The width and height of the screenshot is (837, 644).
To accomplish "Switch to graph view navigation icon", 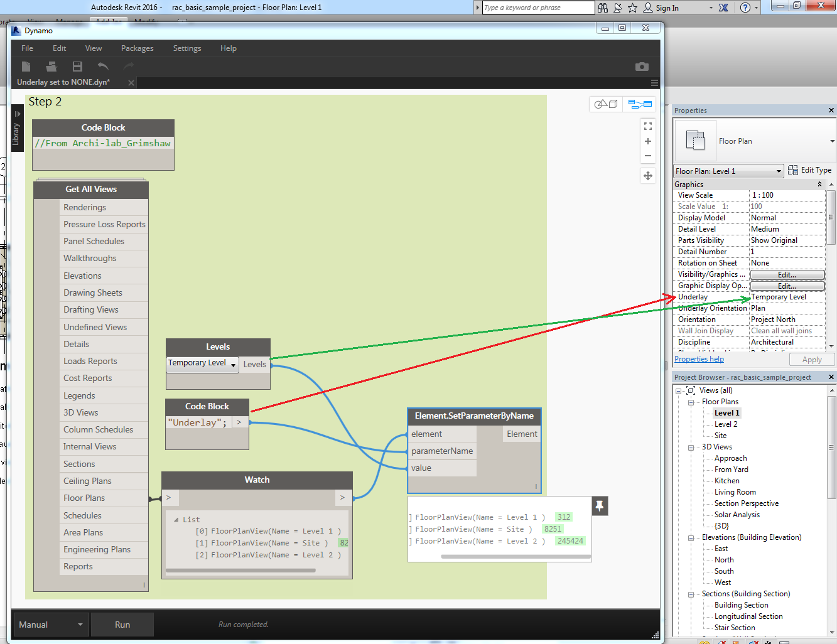I will pyautogui.click(x=640, y=104).
